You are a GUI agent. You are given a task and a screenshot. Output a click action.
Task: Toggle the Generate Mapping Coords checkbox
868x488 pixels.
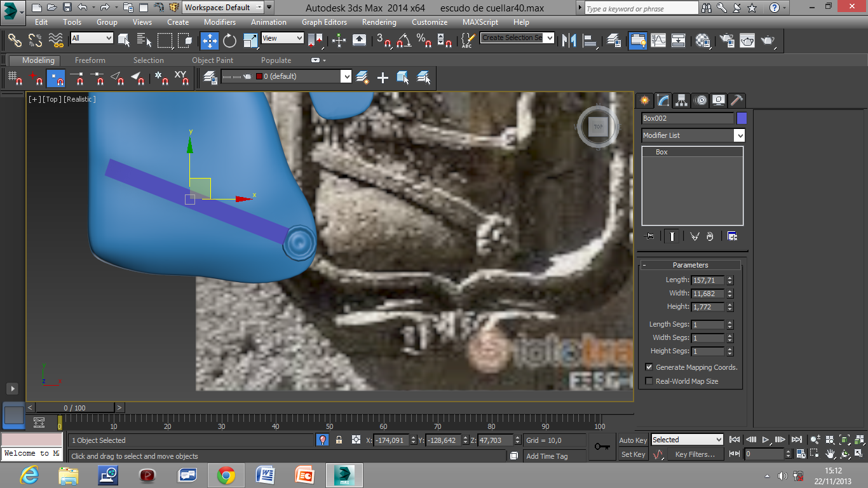(x=649, y=367)
